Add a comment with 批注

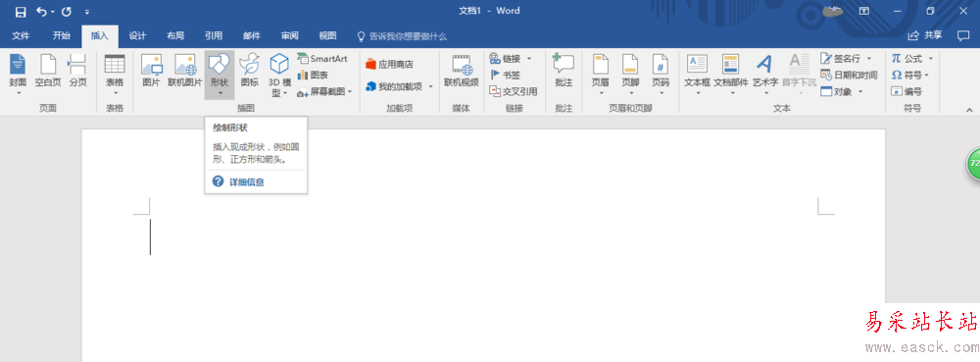(x=563, y=71)
